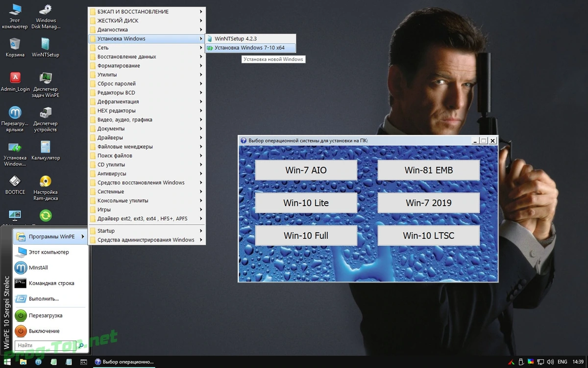Viewport: 588px width, 368px height.
Task: Open Дефрагментация menu folder
Action: click(147, 102)
